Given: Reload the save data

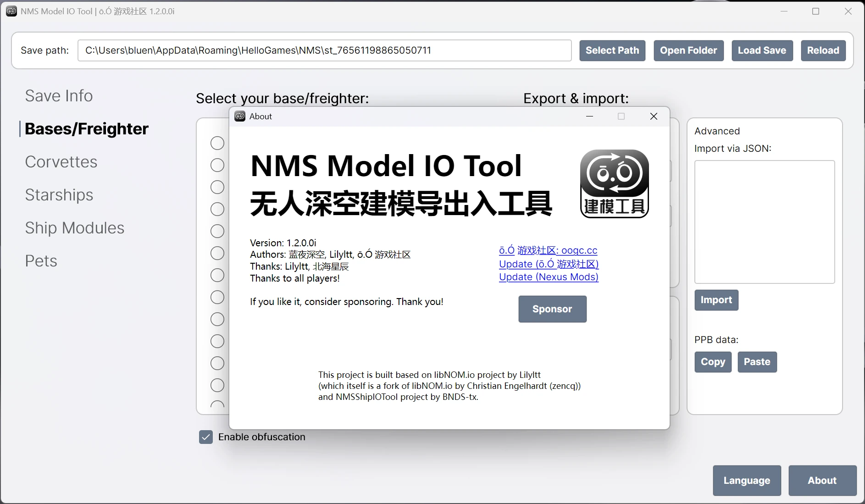Looking at the screenshot, I should [823, 50].
